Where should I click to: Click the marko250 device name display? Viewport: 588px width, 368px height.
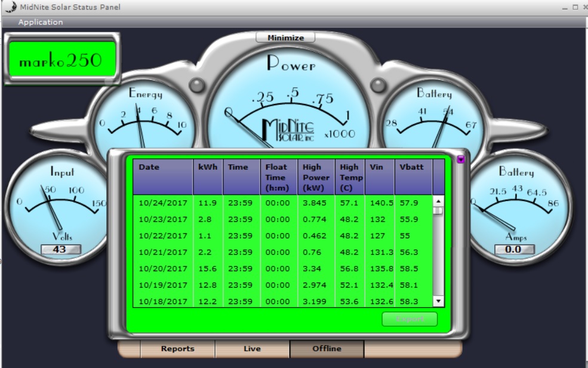[62, 60]
